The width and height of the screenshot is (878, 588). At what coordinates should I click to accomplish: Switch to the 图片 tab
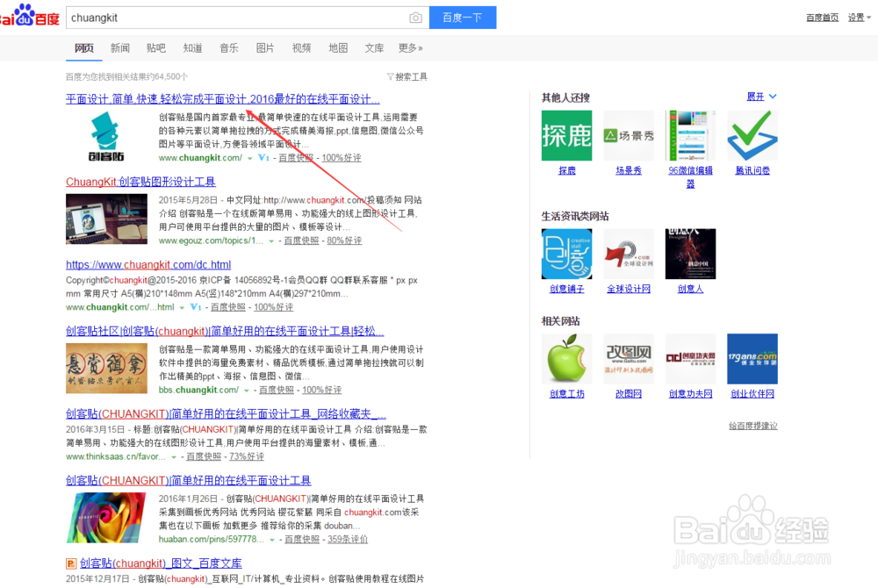265,48
